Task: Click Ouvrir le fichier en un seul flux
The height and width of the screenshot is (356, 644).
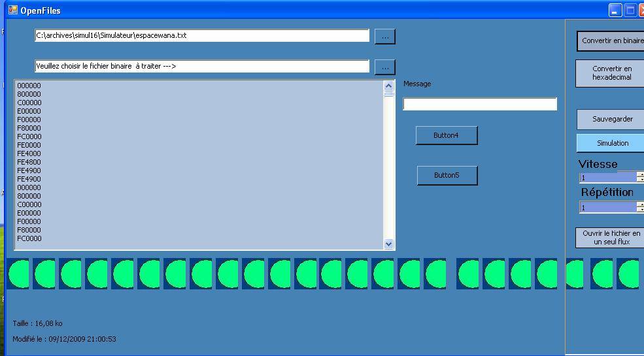Action: (610, 238)
